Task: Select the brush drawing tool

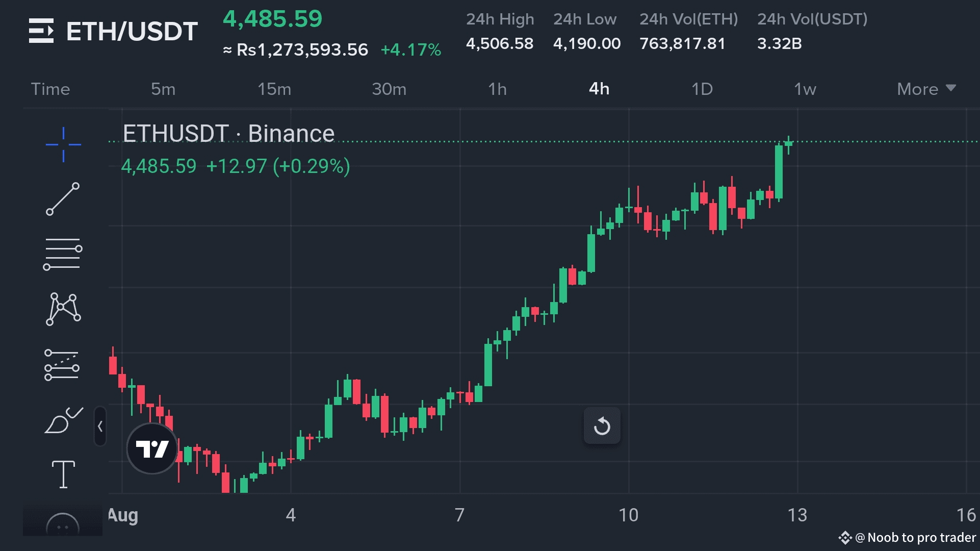Action: click(63, 419)
